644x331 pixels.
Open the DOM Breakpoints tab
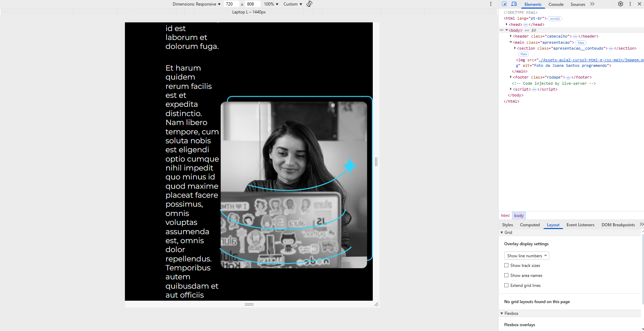point(618,225)
